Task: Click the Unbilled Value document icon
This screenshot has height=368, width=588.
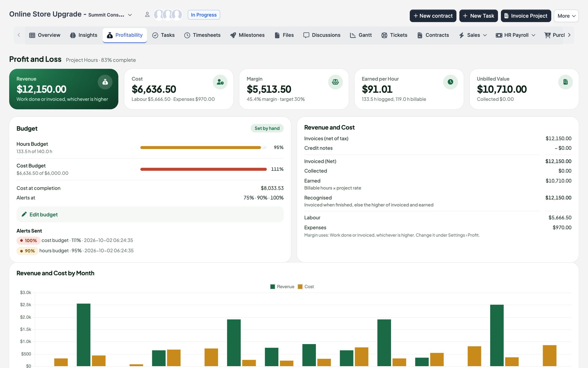Action: 566,82
